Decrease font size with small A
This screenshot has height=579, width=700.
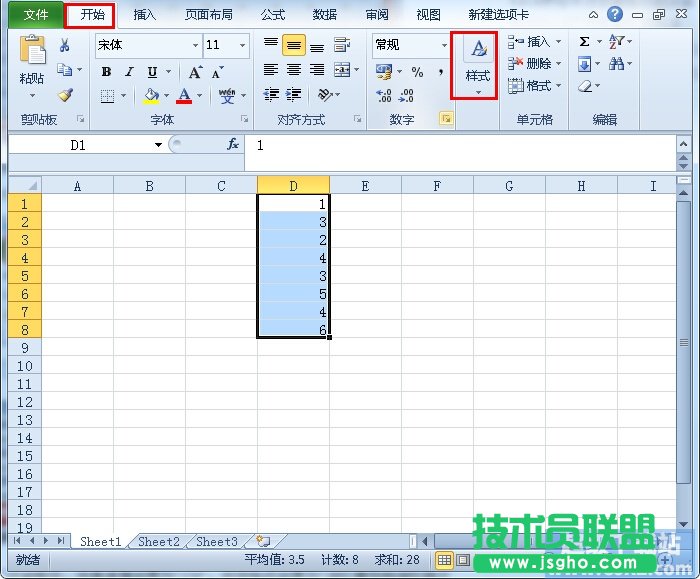[217, 72]
